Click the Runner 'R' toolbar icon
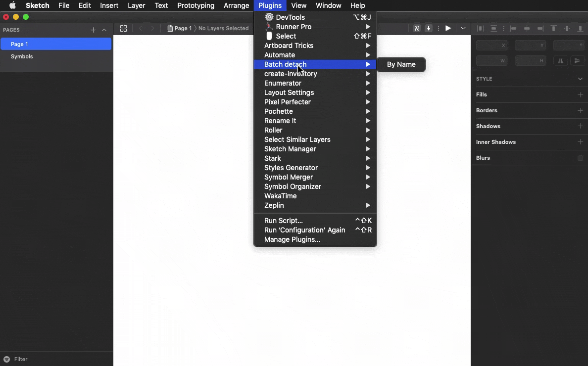The image size is (588, 366). point(417,29)
